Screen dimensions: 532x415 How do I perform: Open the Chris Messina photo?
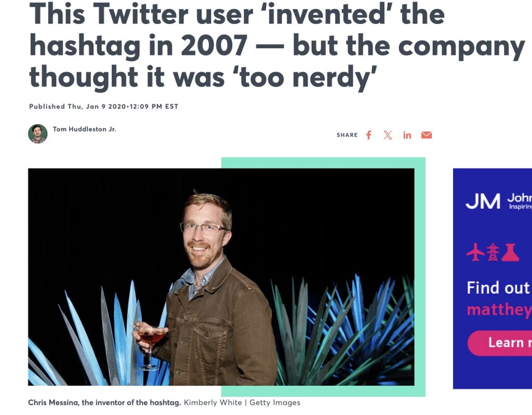(221, 277)
